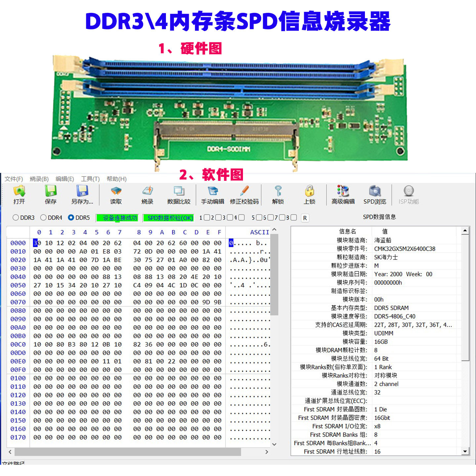The width and height of the screenshot is (476, 476).
Task: Click value CMK32GX5M2X6400C38 in SPD info
Action: coord(405,249)
